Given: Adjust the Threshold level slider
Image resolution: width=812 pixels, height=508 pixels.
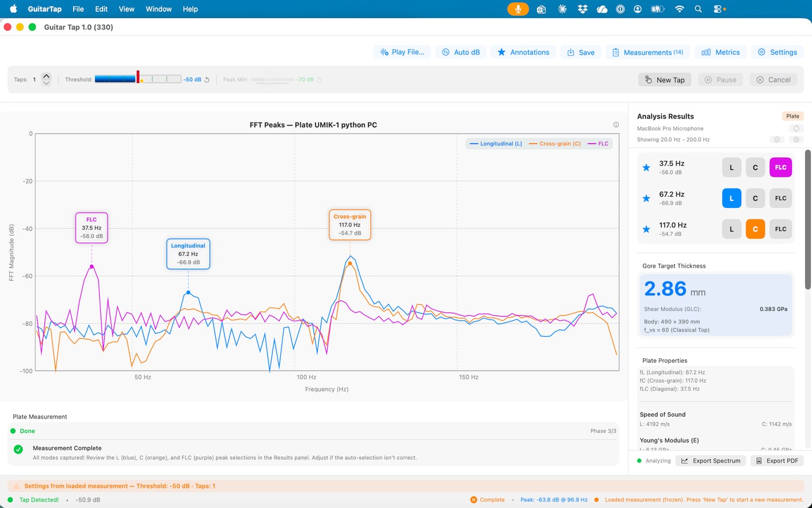Looking at the screenshot, I should 138,79.
